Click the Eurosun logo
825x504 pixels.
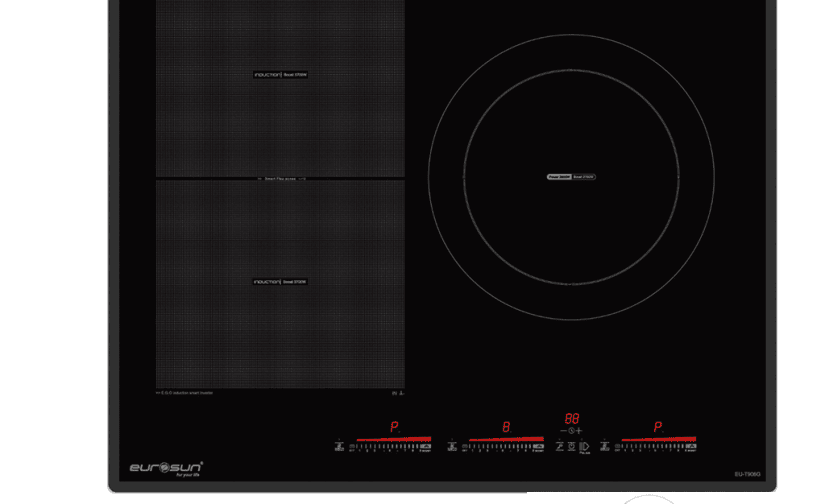click(x=166, y=468)
